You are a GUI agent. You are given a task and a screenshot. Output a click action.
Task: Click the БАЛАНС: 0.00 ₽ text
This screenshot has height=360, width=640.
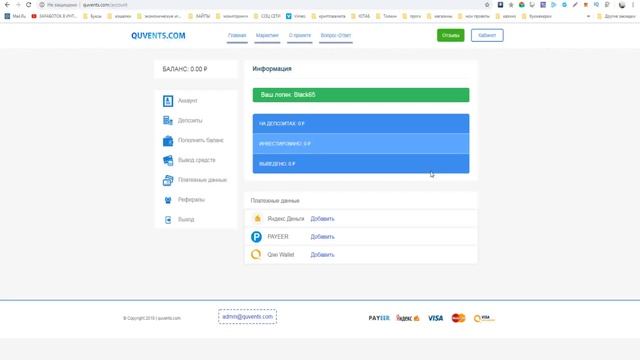tap(185, 69)
